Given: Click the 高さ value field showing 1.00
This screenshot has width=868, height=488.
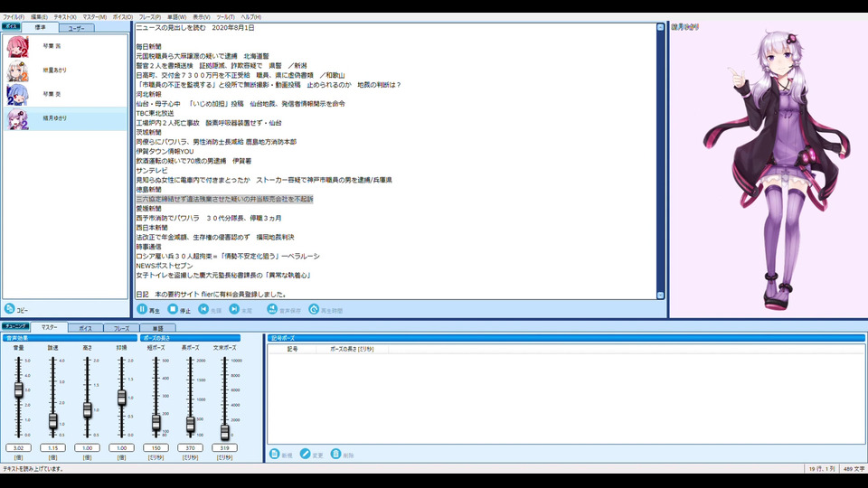Looking at the screenshot, I should pyautogui.click(x=88, y=447).
